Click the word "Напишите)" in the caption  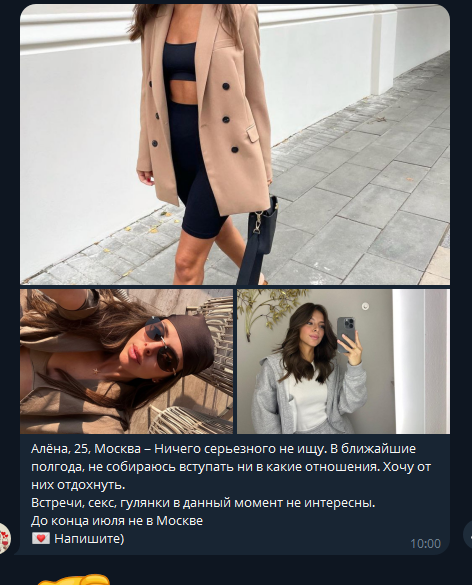click(x=89, y=538)
